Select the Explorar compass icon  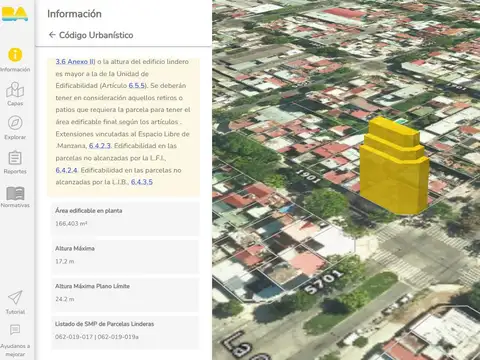coord(15,123)
